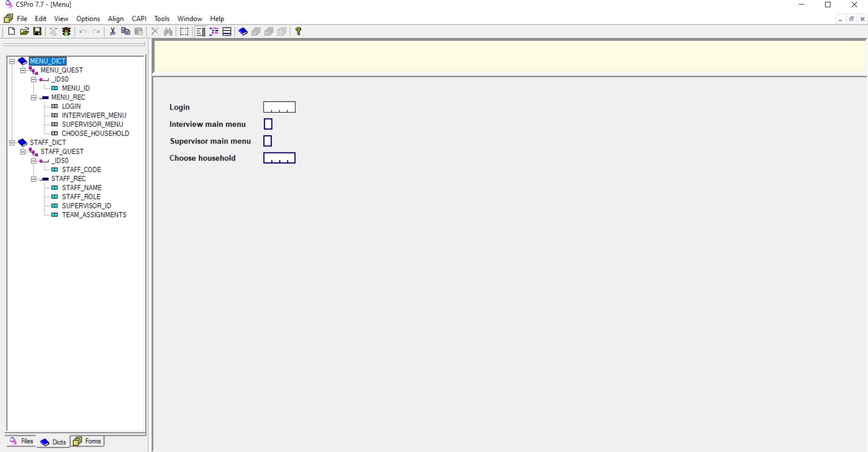This screenshot has height=452, width=868.
Task: Collapse the MENU_QUEST level node
Action: pos(23,70)
